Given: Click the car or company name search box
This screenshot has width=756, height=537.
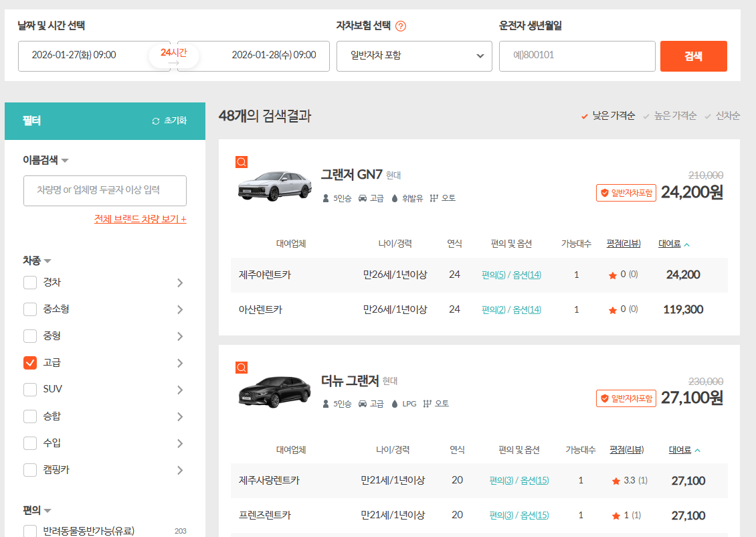Looking at the screenshot, I should click(x=104, y=191).
